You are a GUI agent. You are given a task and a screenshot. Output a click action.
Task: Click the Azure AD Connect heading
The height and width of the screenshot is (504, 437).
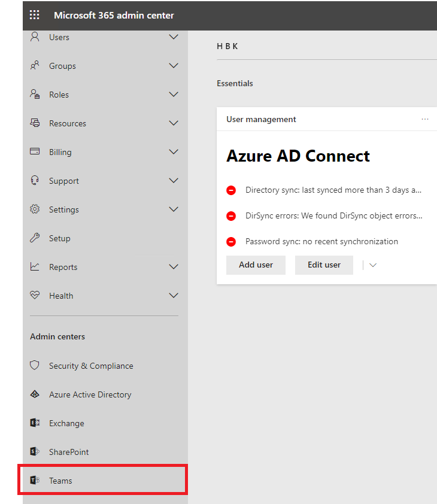point(298,156)
